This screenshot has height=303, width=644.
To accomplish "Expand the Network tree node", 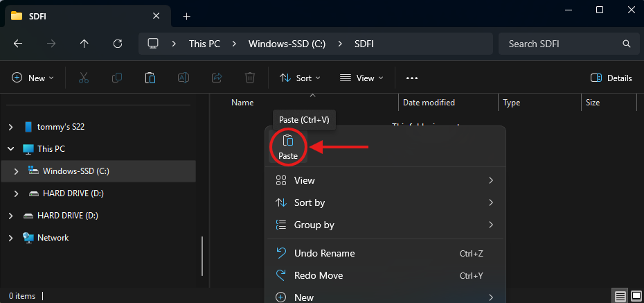I will 10,238.
